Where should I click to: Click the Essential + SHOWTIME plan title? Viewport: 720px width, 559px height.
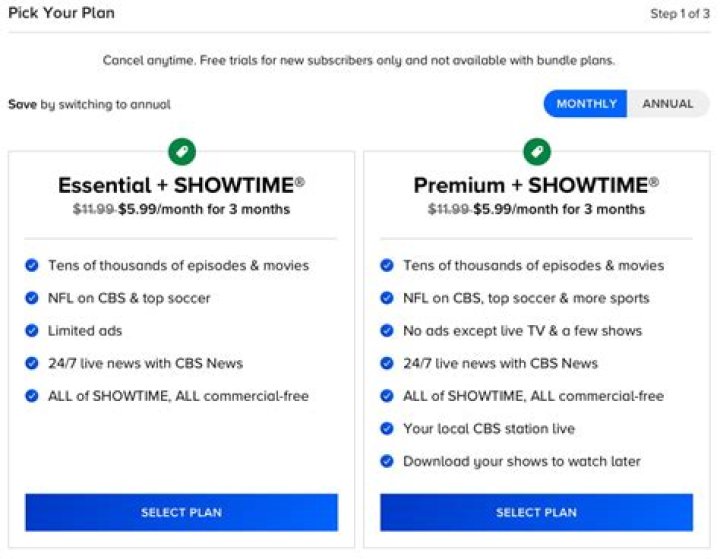[181, 185]
